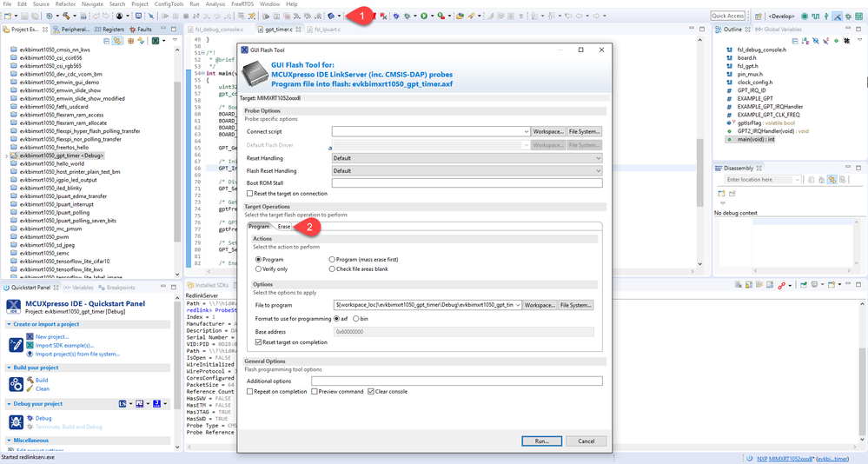The height and width of the screenshot is (464, 868).
Task: Open the GUI Flash Tool icon dropdown arrow
Action: (339, 16)
